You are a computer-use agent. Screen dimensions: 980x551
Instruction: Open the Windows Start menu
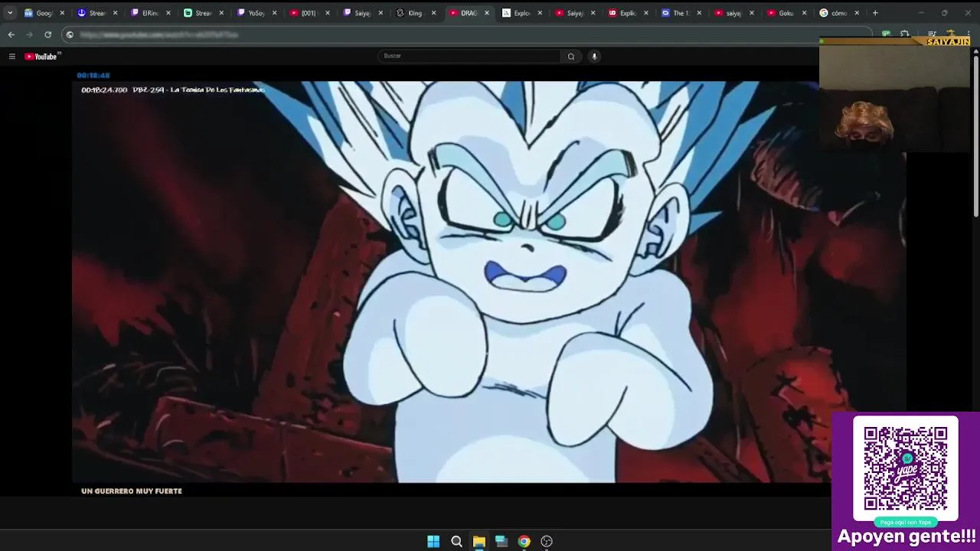(433, 541)
